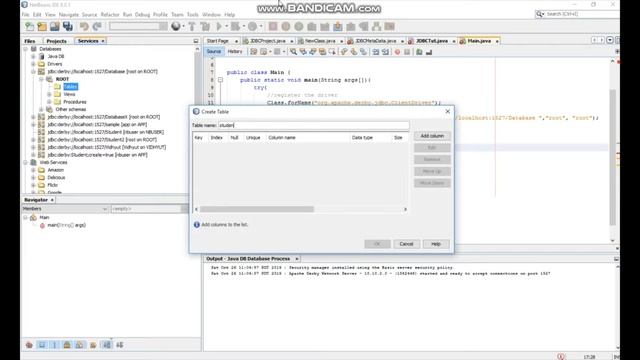Click the editor vertical scrollbar
The height and width of the screenshot is (360, 640).
pos(613,157)
